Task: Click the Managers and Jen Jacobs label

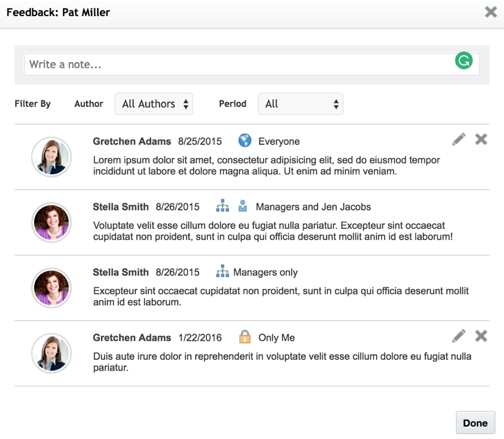Action: pos(313,207)
